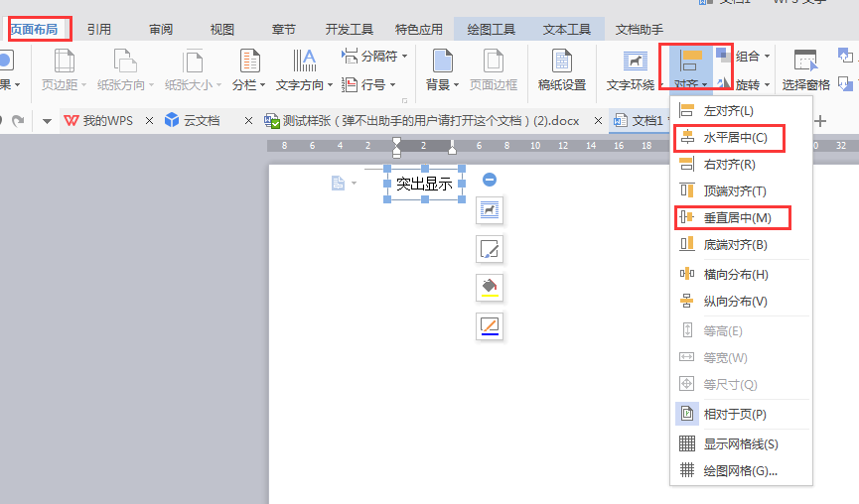This screenshot has width=859, height=504.
Task: Click the blue minus collapse button
Action: [x=490, y=180]
